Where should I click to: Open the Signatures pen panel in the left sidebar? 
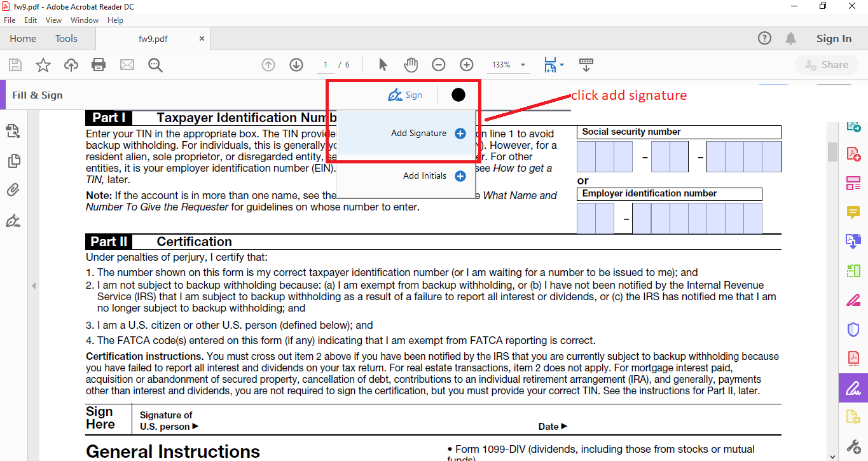click(13, 221)
